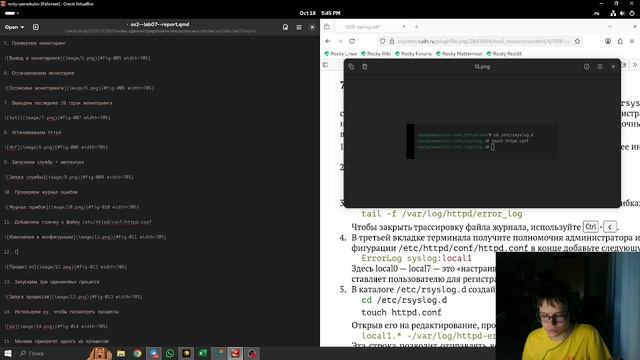Screen dimensions: 640x360
Task: Open Rocky Mattermost bookmark
Action: pos(459,54)
